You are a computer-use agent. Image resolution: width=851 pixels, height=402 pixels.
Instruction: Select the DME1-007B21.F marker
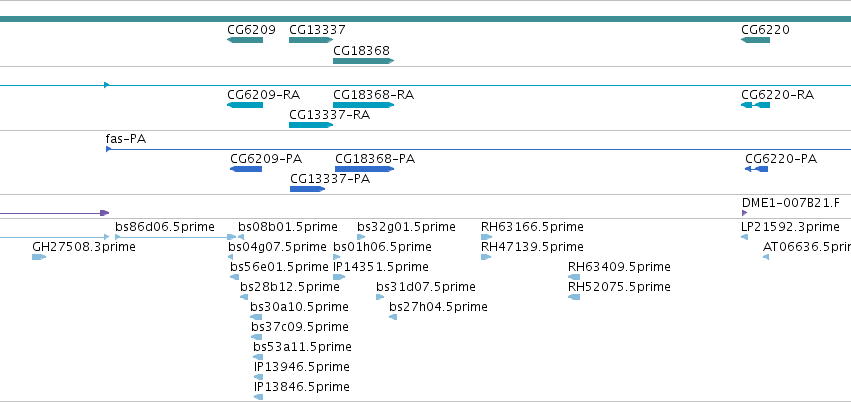(745, 213)
